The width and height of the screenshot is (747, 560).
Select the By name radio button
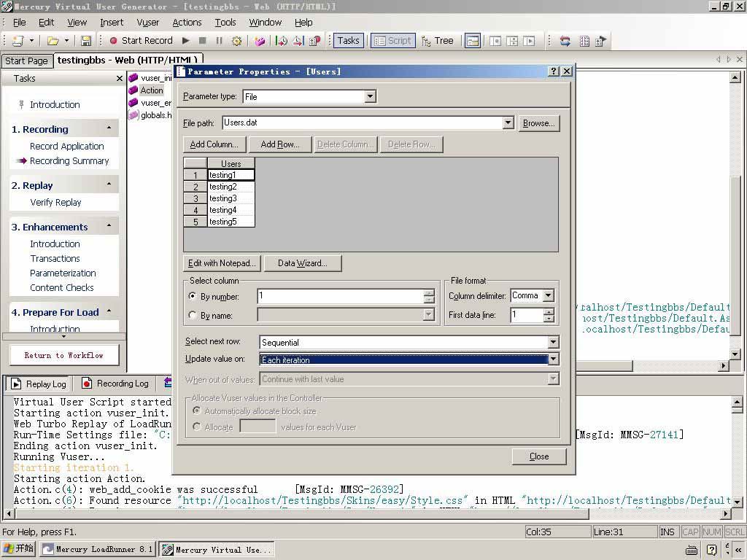tap(193, 315)
